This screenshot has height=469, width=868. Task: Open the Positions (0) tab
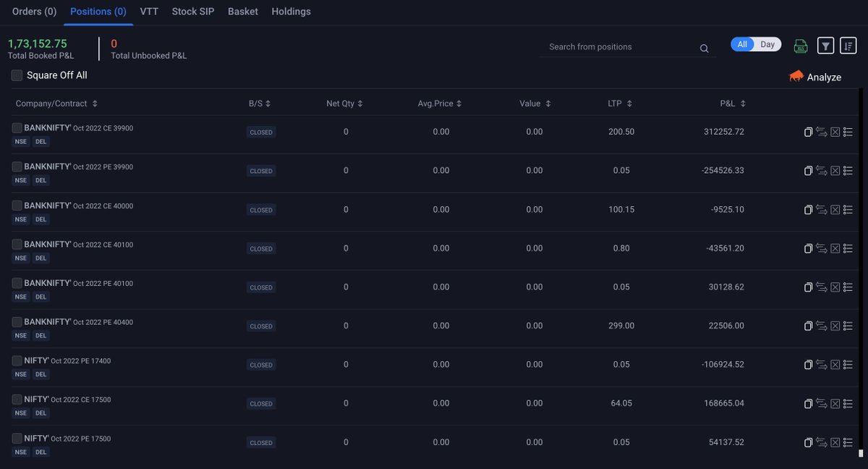click(x=98, y=12)
